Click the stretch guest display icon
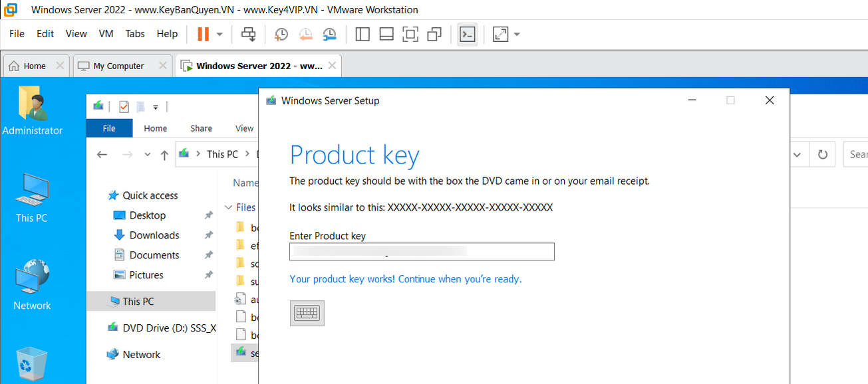This screenshot has width=868, height=384. [500, 34]
